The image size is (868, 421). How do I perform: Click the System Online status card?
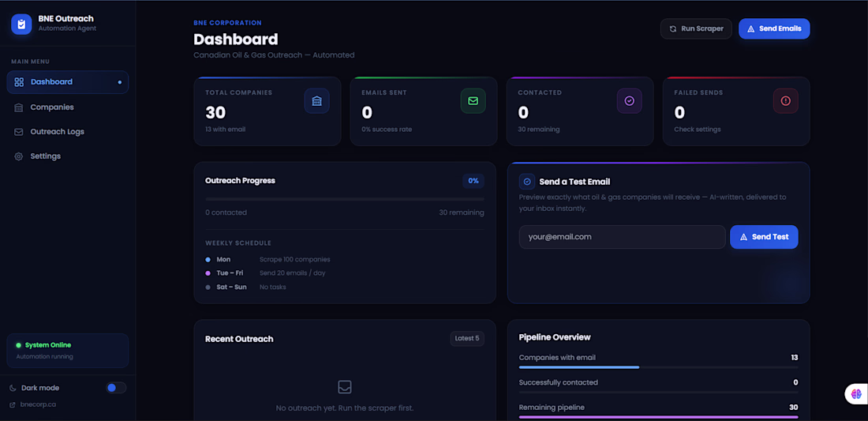68,351
